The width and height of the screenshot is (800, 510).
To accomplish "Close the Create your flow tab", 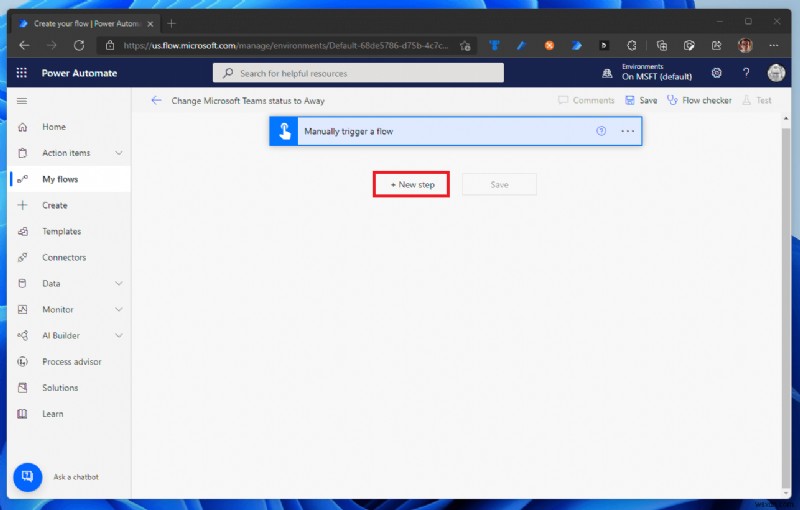I will [151, 24].
